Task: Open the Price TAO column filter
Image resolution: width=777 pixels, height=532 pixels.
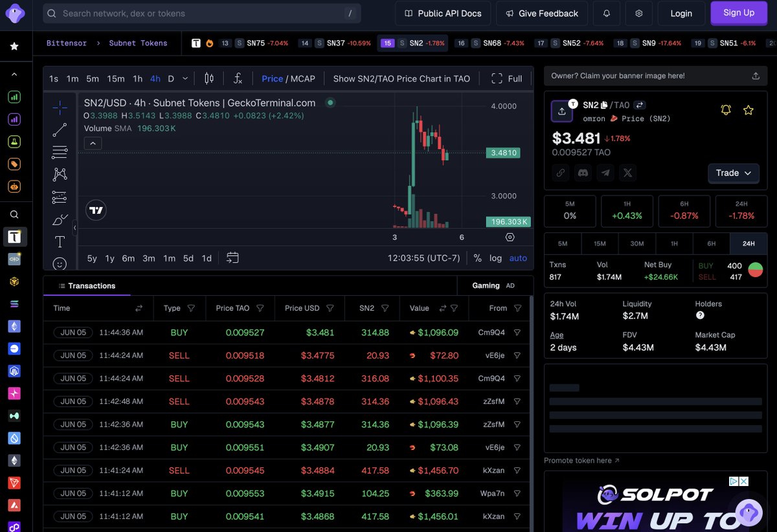Action: [260, 308]
